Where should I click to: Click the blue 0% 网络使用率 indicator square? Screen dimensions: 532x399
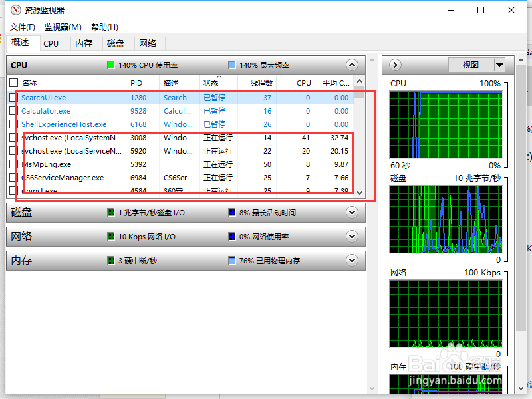pos(231,237)
